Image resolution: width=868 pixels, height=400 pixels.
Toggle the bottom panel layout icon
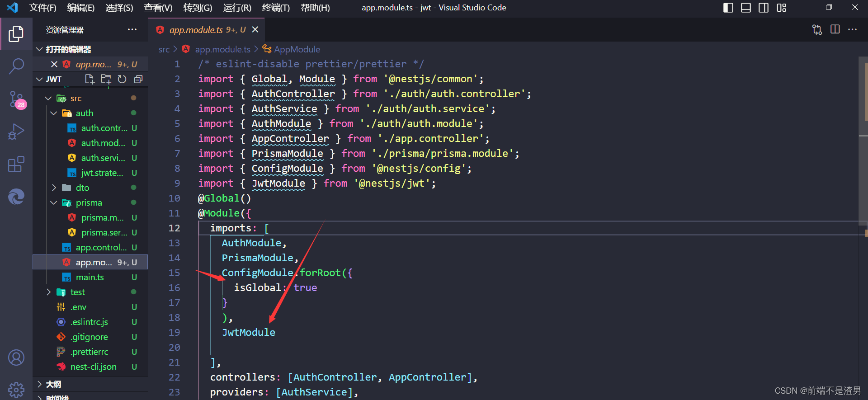pos(746,8)
